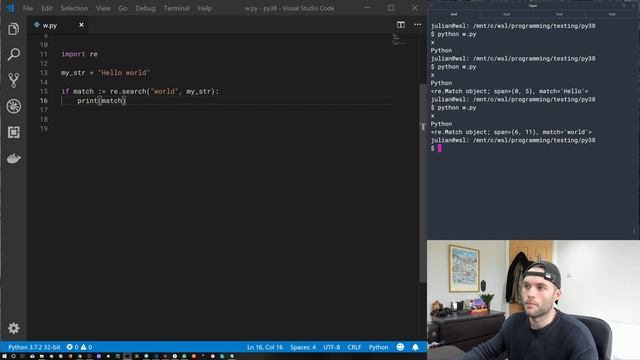The width and height of the screenshot is (640, 360).
Task: Open the View menu
Action: [103, 8]
